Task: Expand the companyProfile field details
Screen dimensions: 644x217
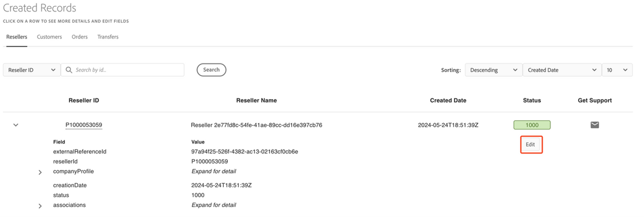Action: (x=40, y=173)
